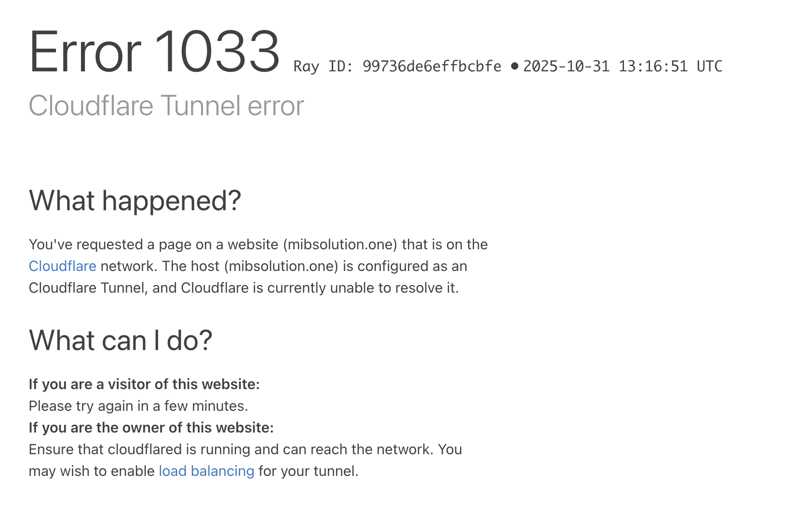The width and height of the screenshot is (812, 514).
Task: Click the Please try again in a few minutes line
Action: coord(138,406)
